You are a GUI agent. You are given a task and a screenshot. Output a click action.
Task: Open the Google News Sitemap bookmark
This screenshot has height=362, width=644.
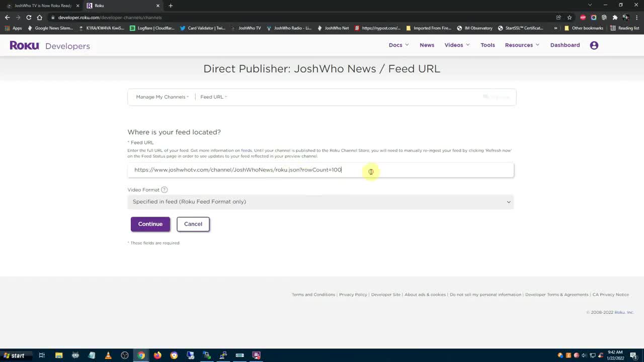(x=50, y=28)
